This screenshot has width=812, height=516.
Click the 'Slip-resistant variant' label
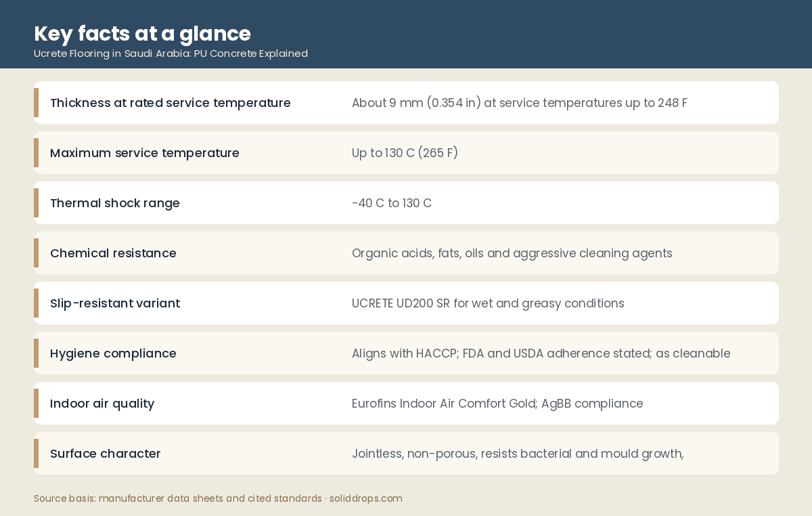[115, 303]
